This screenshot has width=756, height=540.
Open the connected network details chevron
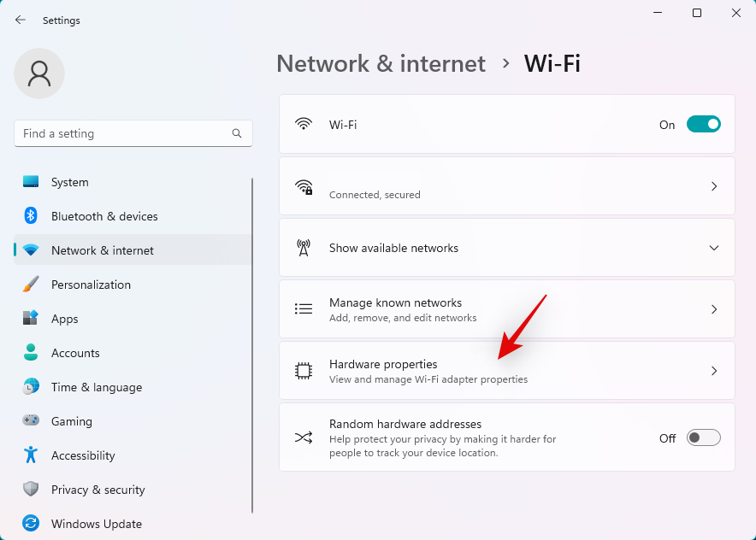[714, 185]
